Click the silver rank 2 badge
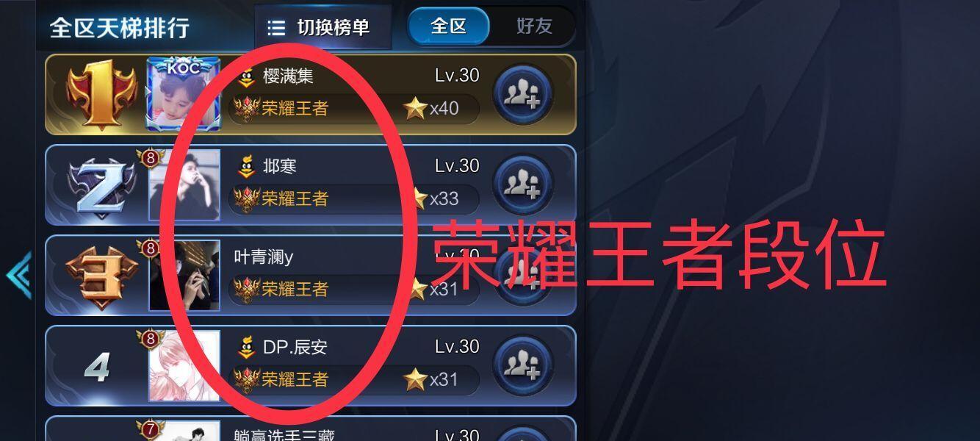 pyautogui.click(x=101, y=187)
